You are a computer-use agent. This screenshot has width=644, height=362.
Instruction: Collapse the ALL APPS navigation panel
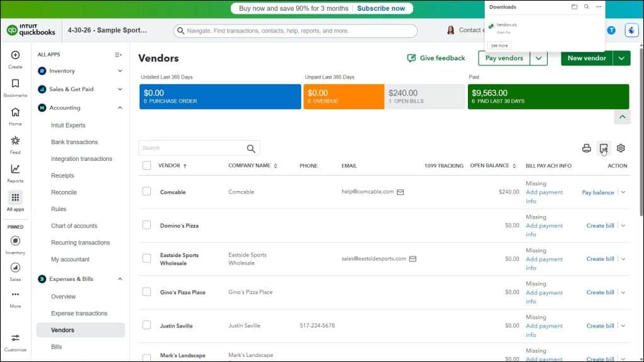(118, 55)
